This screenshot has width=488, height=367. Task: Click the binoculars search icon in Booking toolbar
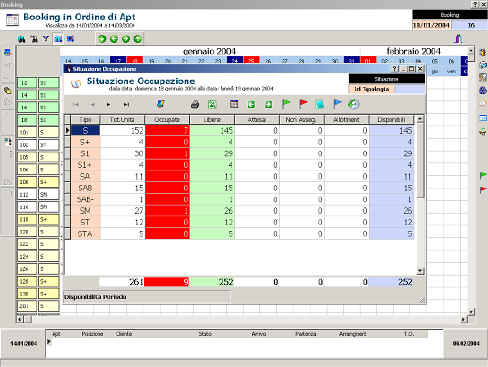click(x=22, y=39)
